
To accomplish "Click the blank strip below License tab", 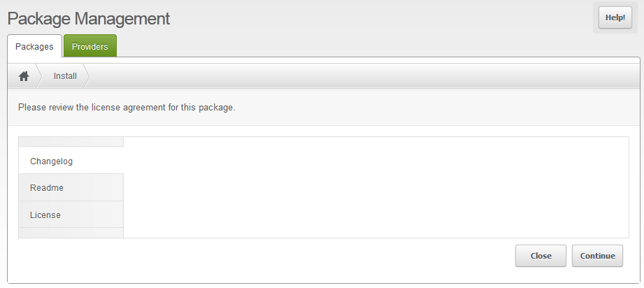I will click(x=71, y=233).
